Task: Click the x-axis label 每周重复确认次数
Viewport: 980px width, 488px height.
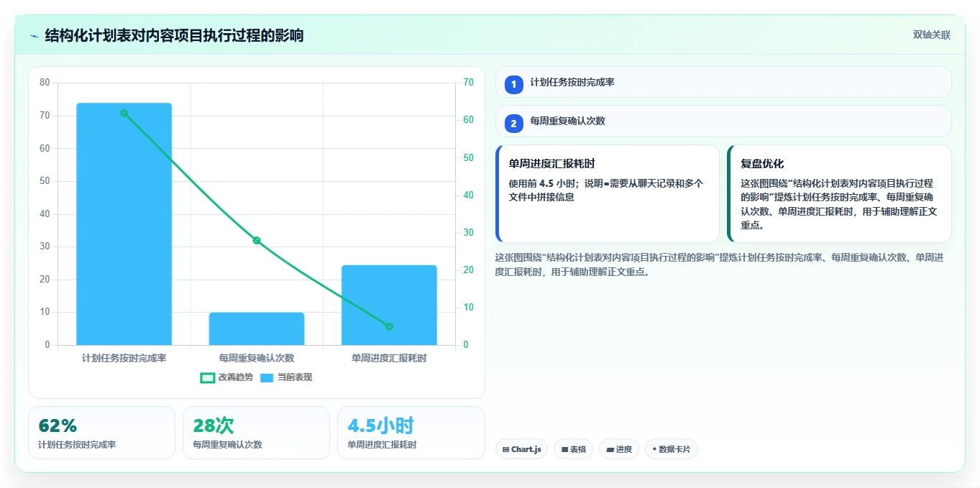Action: pos(257,357)
